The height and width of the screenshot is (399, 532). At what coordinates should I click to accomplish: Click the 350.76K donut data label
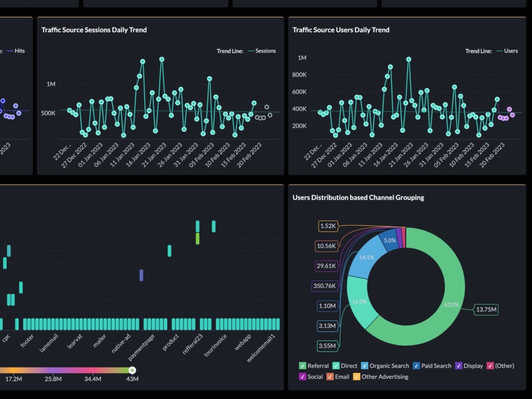325,286
